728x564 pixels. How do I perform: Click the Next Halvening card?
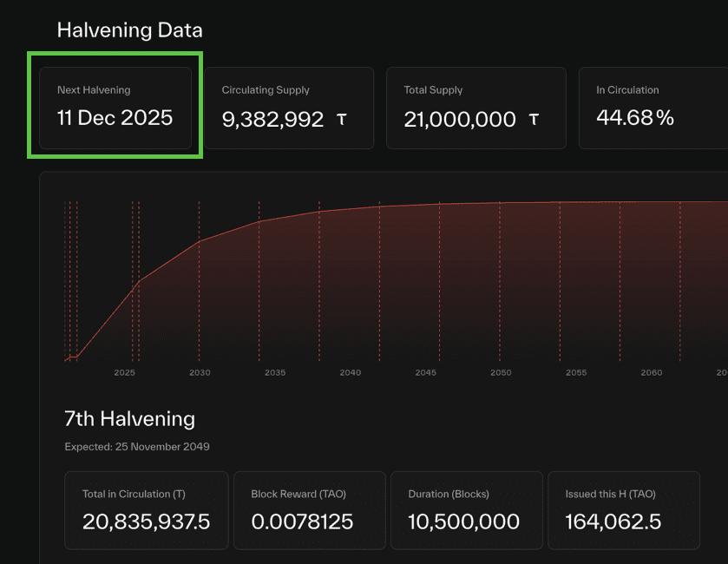115,108
